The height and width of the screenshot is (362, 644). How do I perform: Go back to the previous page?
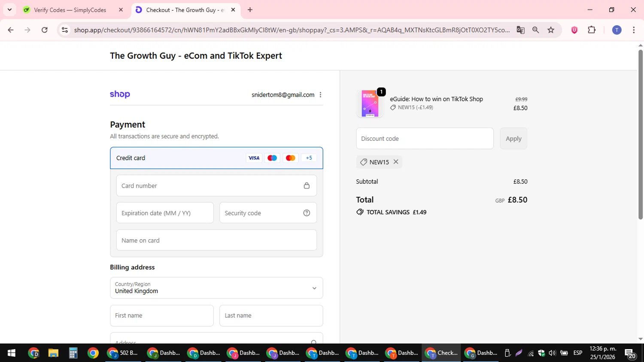[11, 30]
